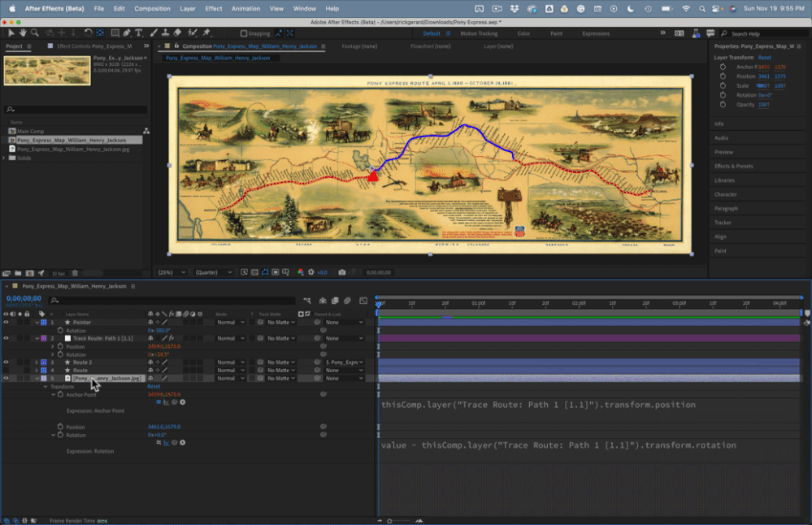The width and height of the screenshot is (812, 525).
Task: Click the snapshot camera icon in viewer
Action: pos(342,272)
